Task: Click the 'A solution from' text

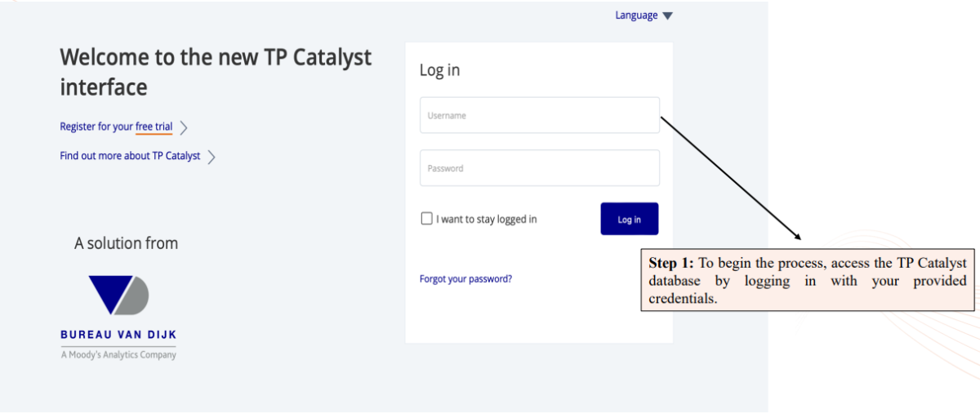Action: point(126,243)
